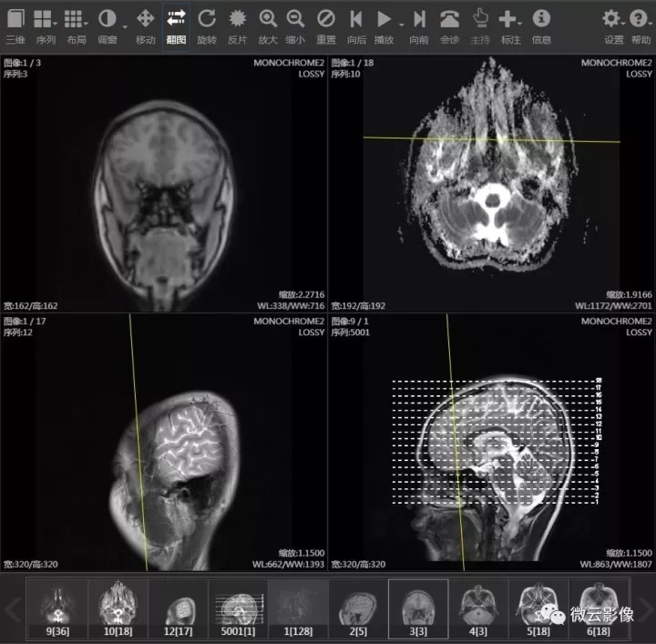Activate the coronal series 3 viewport
This screenshot has width=656, height=644.
[x=164, y=184]
